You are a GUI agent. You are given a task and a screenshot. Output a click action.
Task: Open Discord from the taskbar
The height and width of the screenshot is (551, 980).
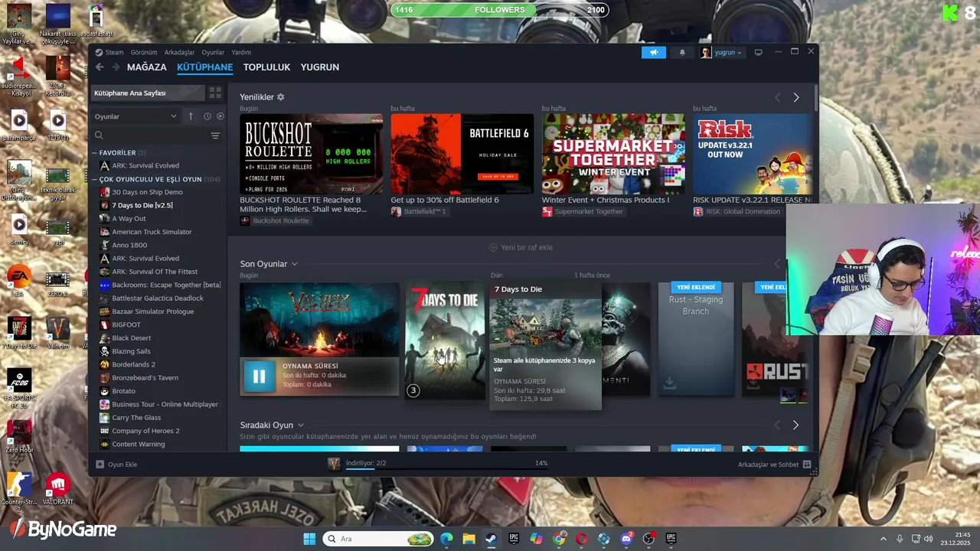tap(626, 539)
